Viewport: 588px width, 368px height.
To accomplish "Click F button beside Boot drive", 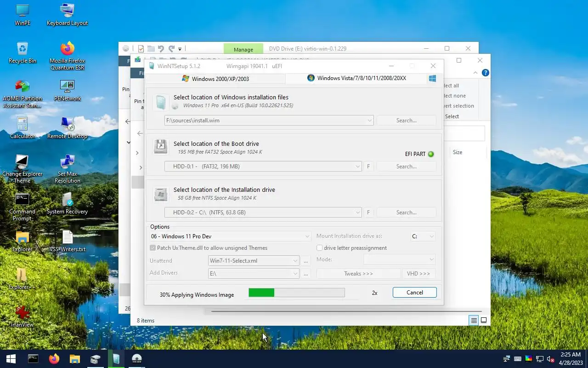I will [368, 167].
